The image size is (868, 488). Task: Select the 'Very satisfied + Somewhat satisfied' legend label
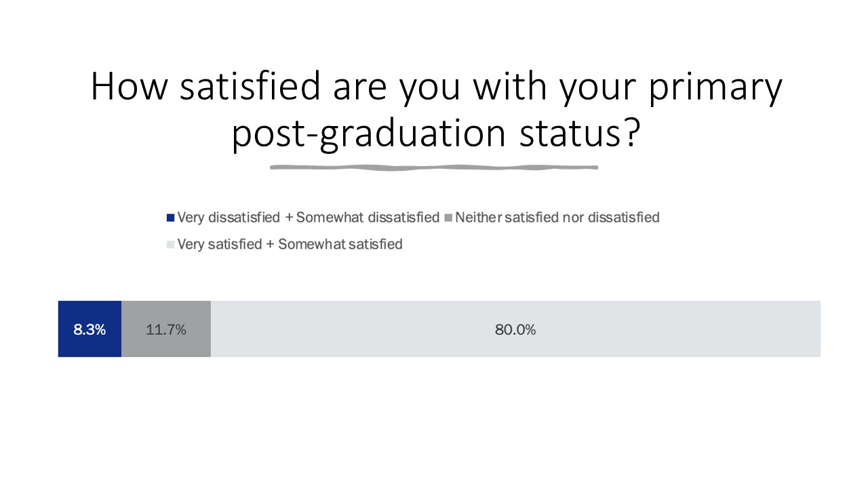pos(290,245)
